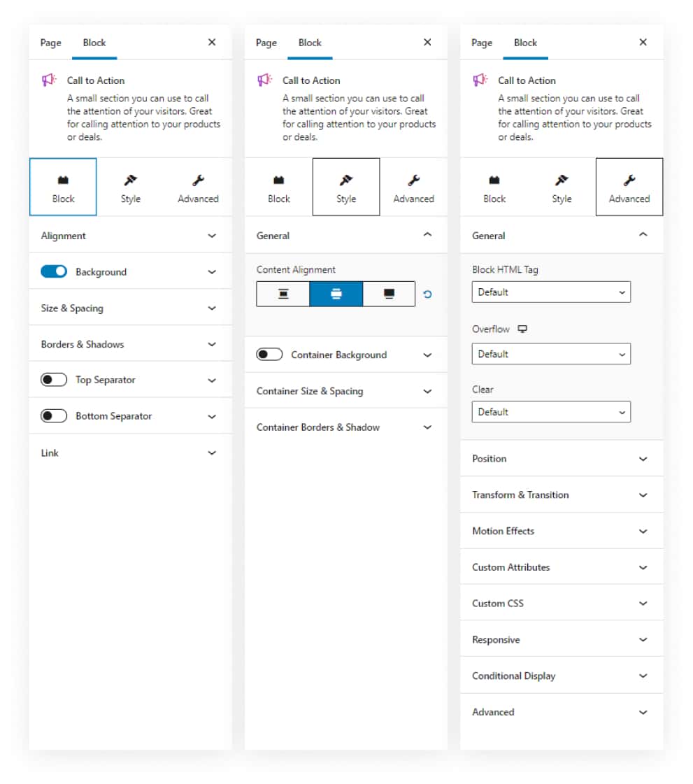693x784 pixels.
Task: Open the Block HTML Tag dropdown
Action: click(x=551, y=292)
